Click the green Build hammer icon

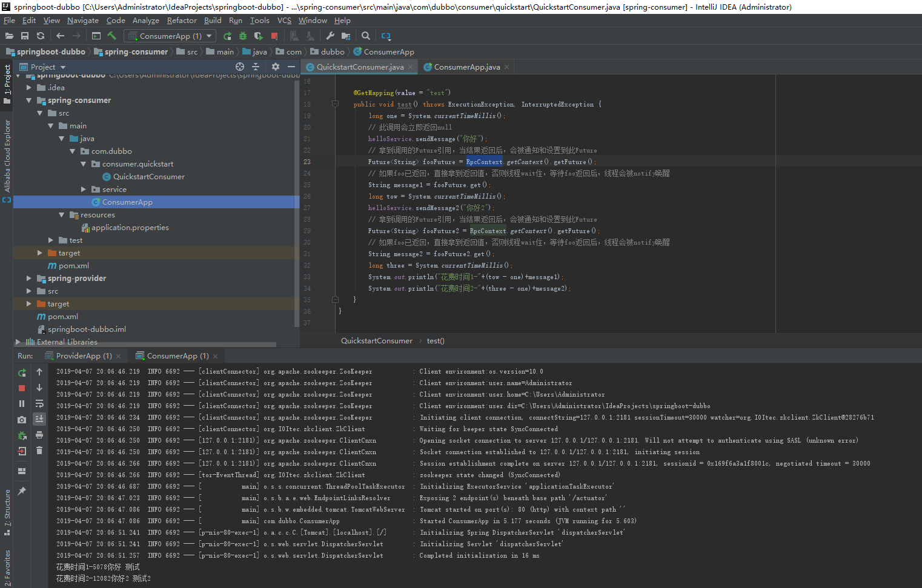tap(112, 36)
